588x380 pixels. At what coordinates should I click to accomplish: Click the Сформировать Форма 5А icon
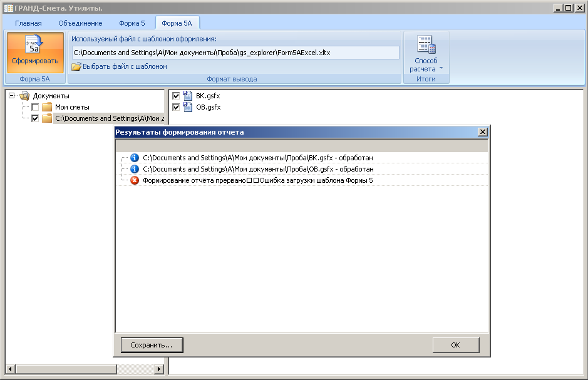34,44
